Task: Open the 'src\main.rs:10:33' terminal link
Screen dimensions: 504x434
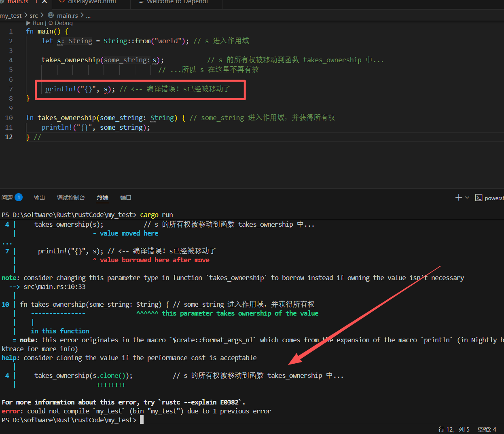Action: point(55,287)
